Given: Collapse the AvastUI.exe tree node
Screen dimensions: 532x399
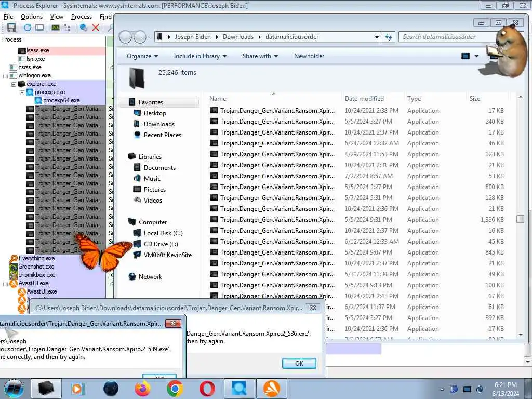Looking at the screenshot, I should pyautogui.click(x=5, y=284).
